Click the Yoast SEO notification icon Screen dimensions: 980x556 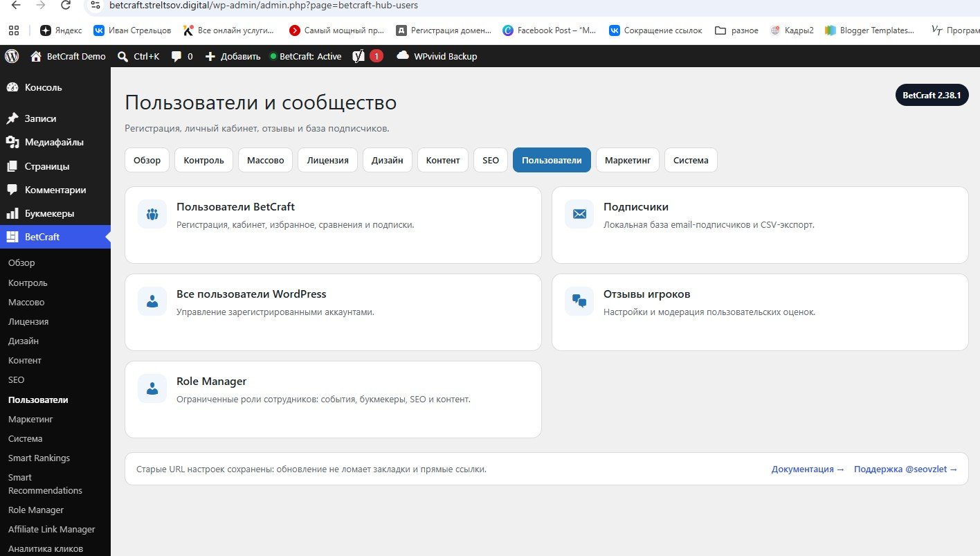(359, 56)
